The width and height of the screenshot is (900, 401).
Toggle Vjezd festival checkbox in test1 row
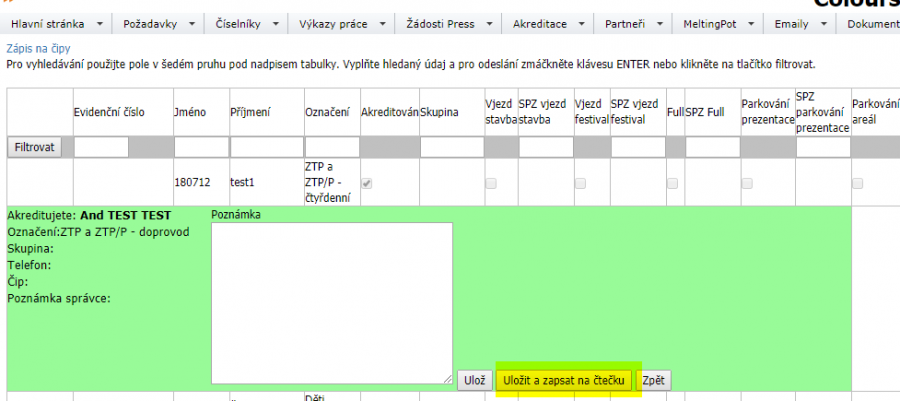click(580, 183)
